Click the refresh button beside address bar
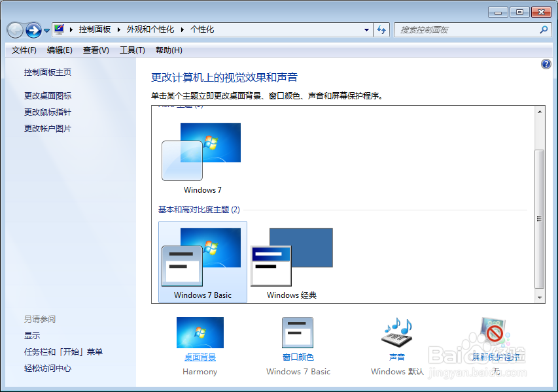This screenshot has width=558, height=392. pos(381,30)
